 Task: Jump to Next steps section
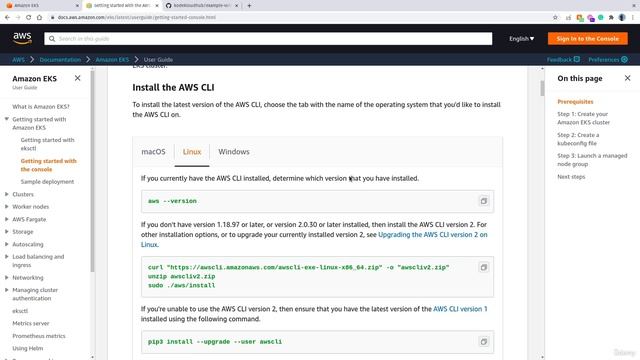[x=571, y=177]
